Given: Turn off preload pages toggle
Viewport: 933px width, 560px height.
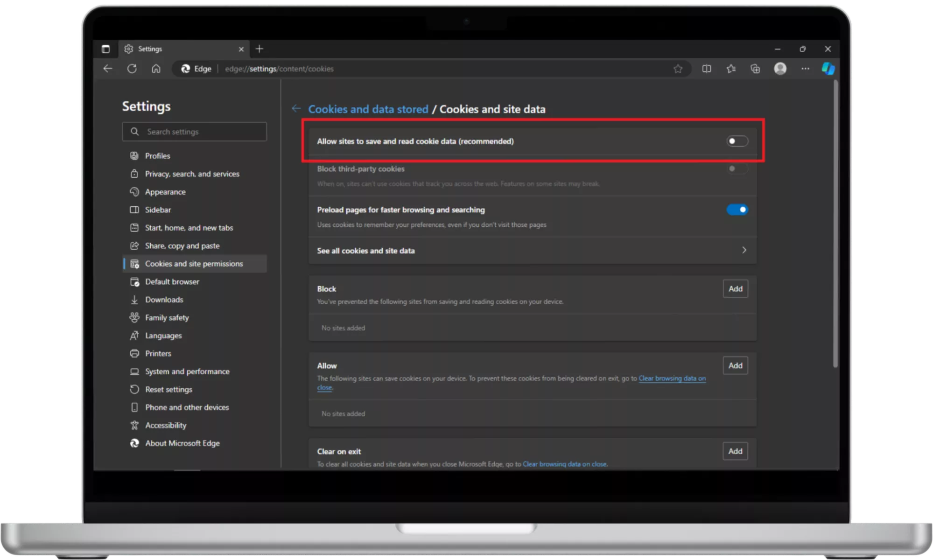Looking at the screenshot, I should tap(737, 210).
